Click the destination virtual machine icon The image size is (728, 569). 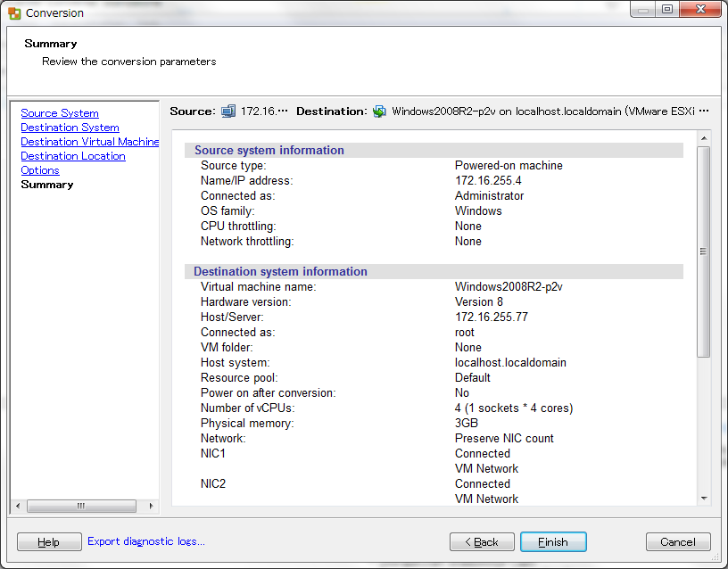click(x=379, y=111)
